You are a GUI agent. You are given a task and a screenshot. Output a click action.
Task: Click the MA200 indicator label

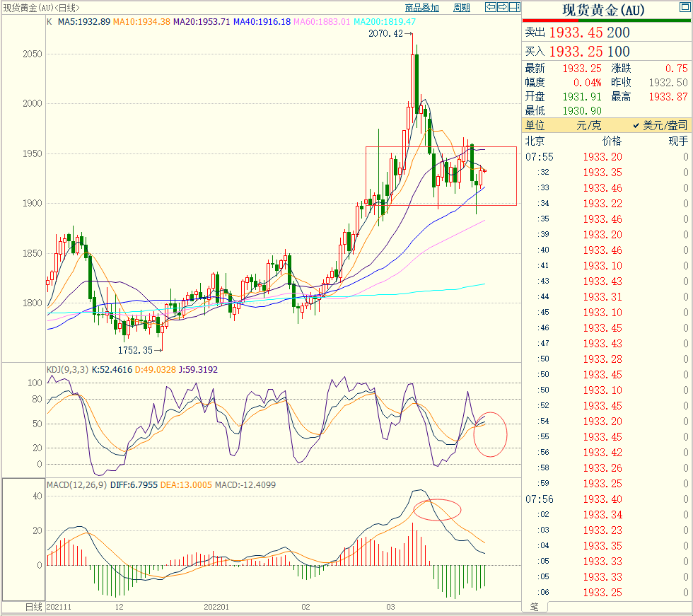[385, 22]
